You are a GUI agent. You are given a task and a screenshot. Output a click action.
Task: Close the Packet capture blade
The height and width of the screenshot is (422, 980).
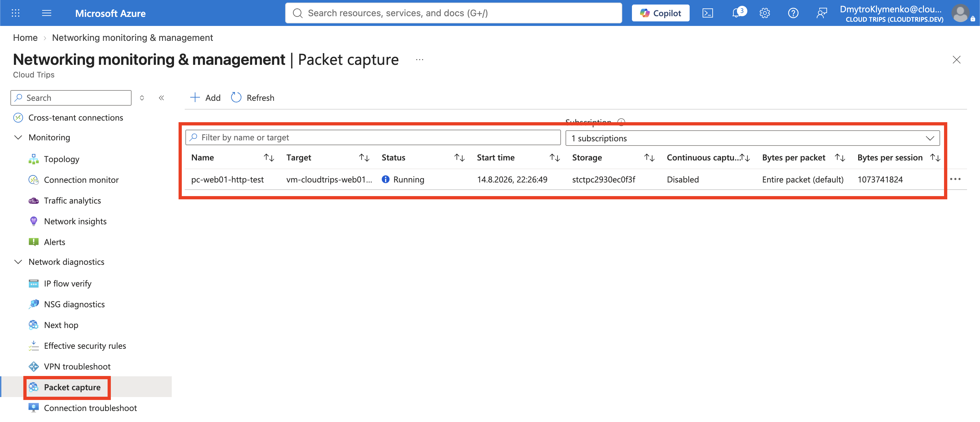click(x=956, y=60)
